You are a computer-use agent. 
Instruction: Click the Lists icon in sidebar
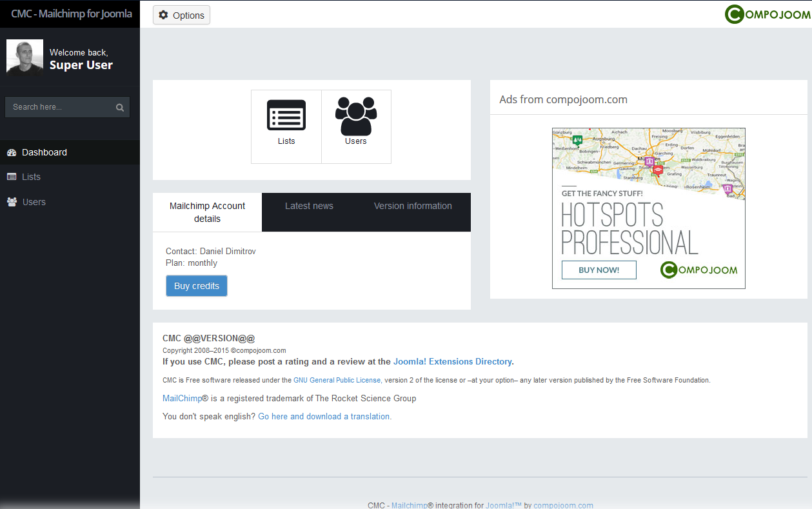(12, 177)
